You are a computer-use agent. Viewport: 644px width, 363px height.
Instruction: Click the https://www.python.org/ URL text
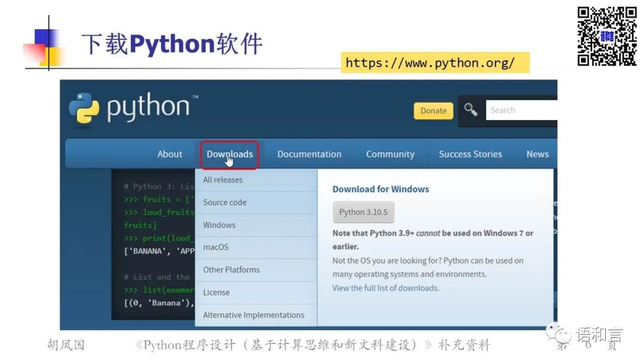pos(430,63)
